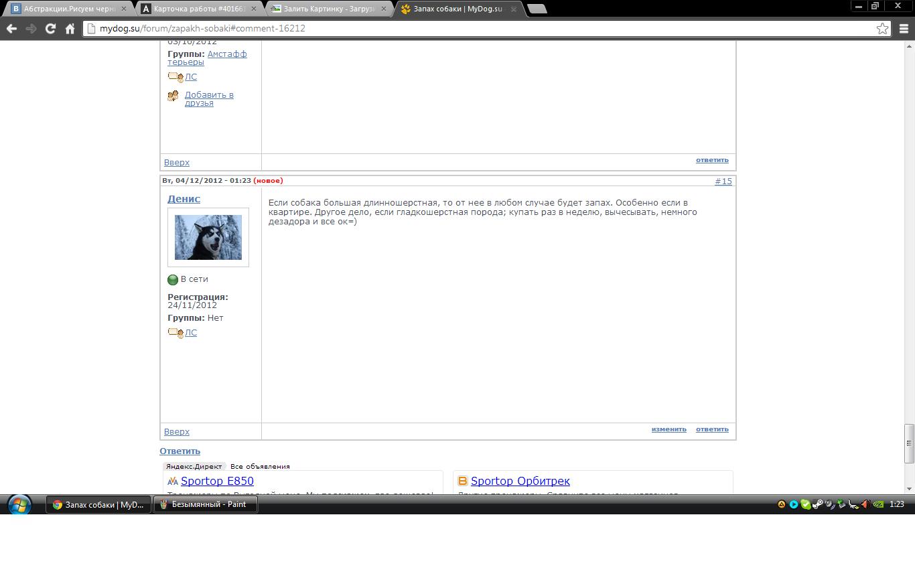
Task: Click the browser forward arrow
Action: 31,28
